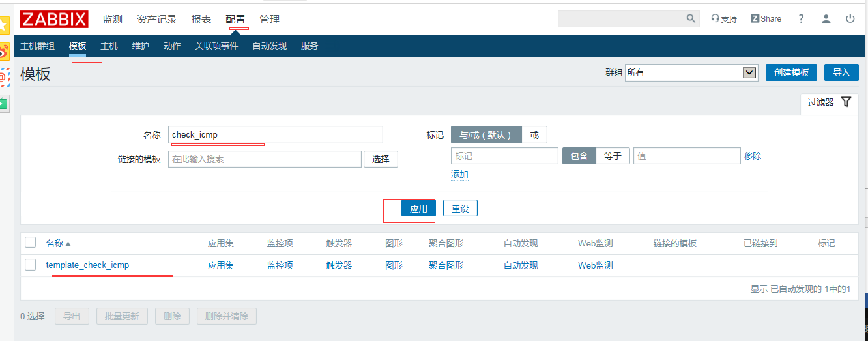Toggle the filter funnel icon

pos(846,102)
